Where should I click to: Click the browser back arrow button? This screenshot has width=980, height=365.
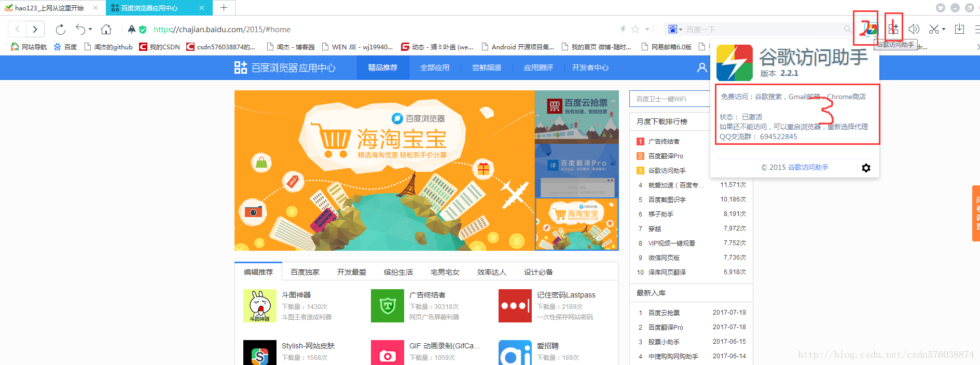pos(17,29)
